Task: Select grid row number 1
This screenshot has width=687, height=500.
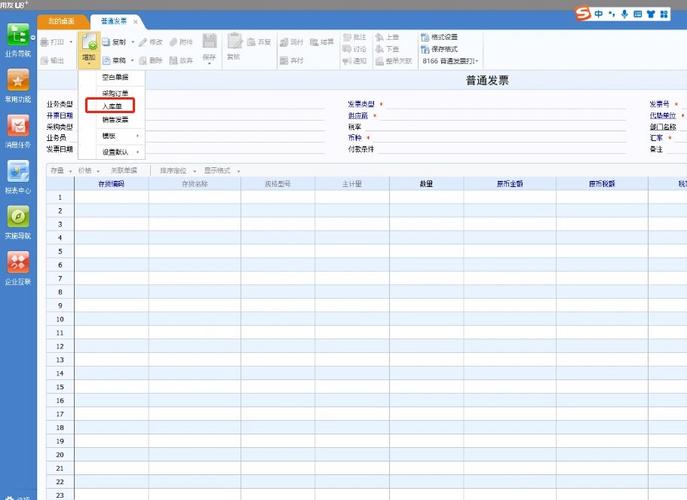Action: pyautogui.click(x=60, y=198)
